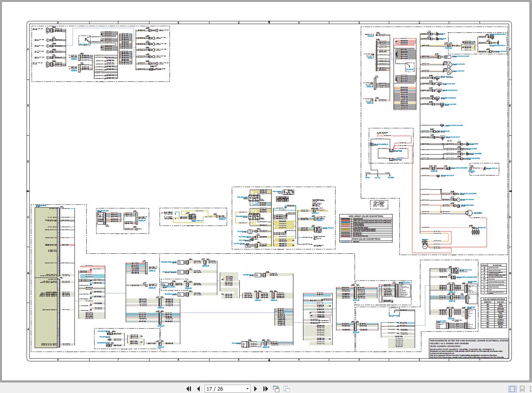
Task: Open the page number dropdown list
Action: point(247,389)
